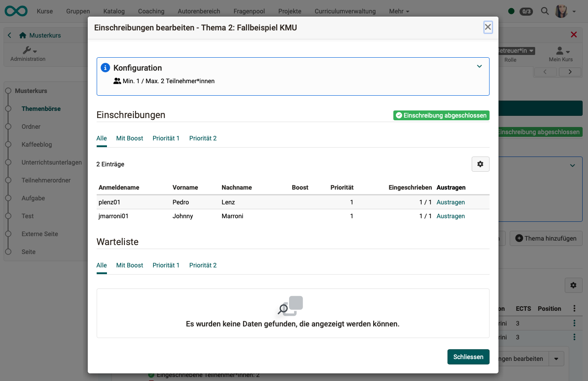Open the Fragenpool menu item
This screenshot has width=588, height=381.
pos(249,11)
